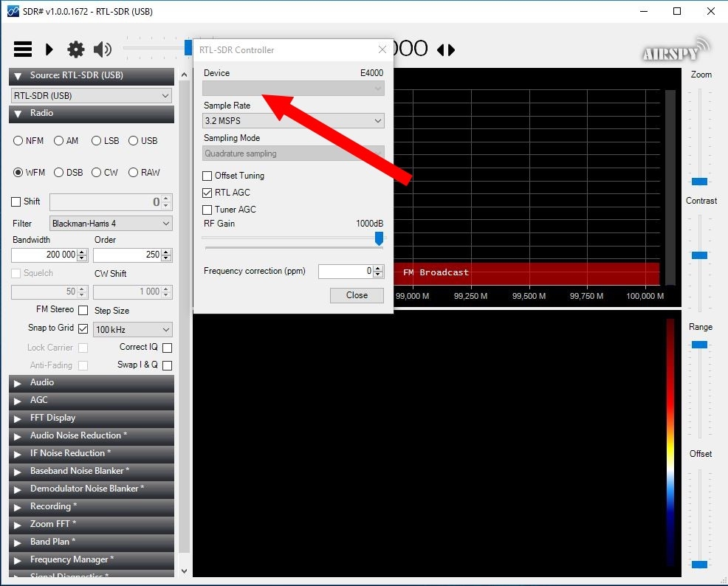Expand the Recording panel
This screenshot has width=728, height=586.
click(92, 506)
